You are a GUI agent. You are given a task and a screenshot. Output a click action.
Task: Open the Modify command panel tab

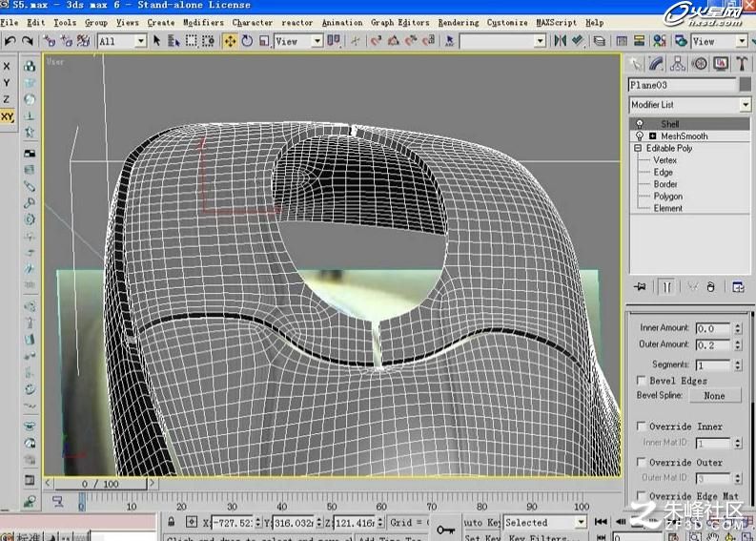tap(656, 64)
